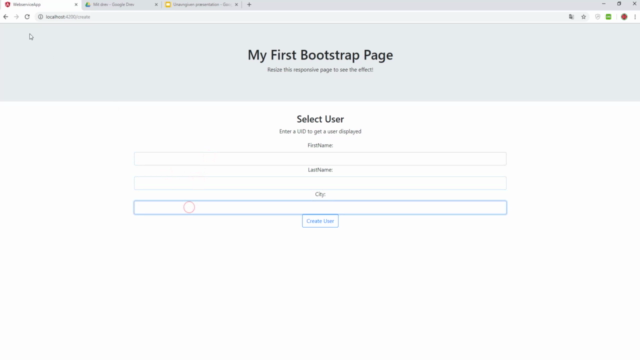This screenshot has width=640, height=360.
Task: View site information icon in address bar
Action: pos(40,17)
